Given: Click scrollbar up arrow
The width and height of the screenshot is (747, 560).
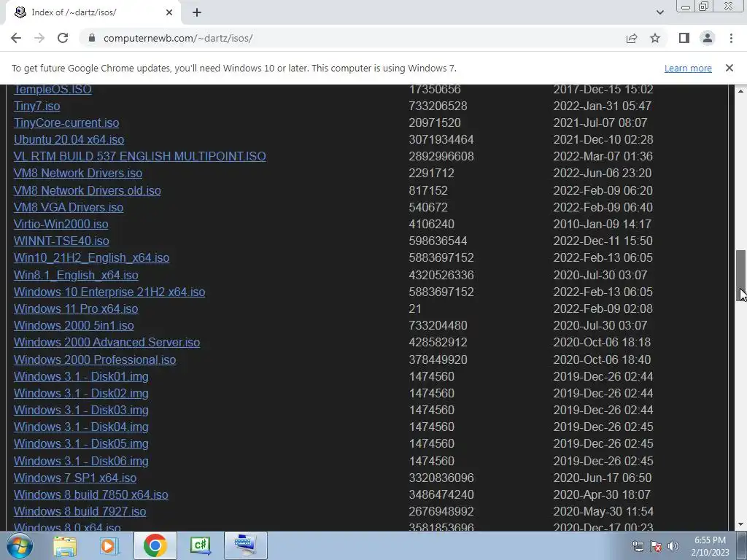Looking at the screenshot, I should click(741, 90).
